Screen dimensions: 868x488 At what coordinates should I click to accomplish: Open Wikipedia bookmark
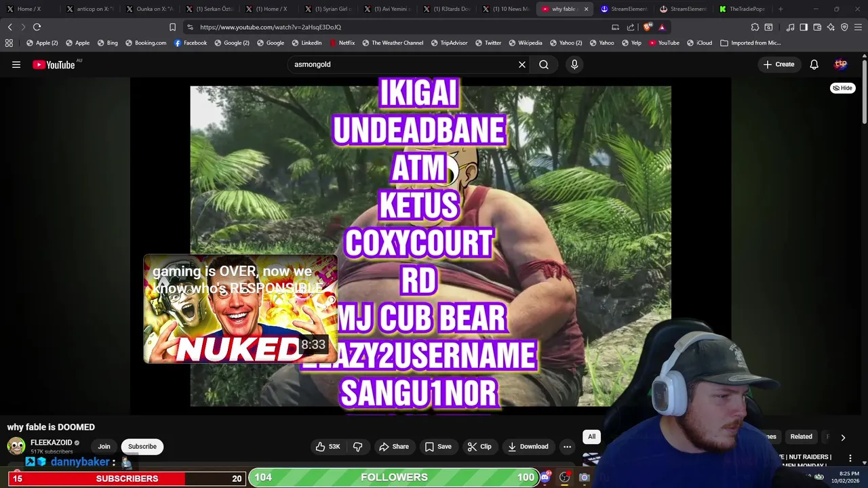(525, 43)
